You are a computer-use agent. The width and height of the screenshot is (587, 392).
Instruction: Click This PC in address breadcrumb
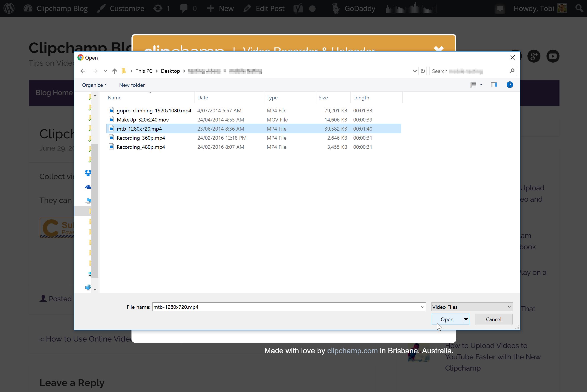coord(144,71)
